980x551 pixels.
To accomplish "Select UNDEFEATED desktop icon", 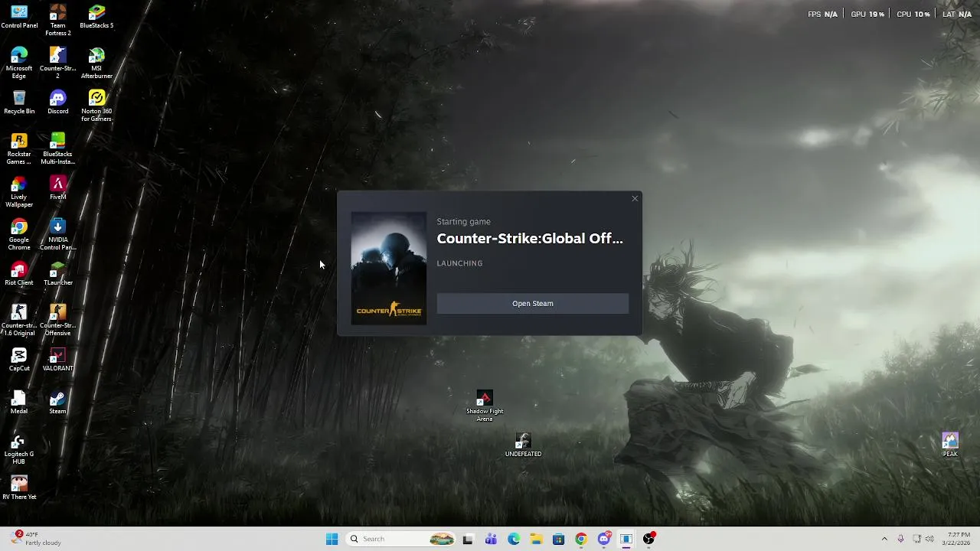I will [x=523, y=445].
